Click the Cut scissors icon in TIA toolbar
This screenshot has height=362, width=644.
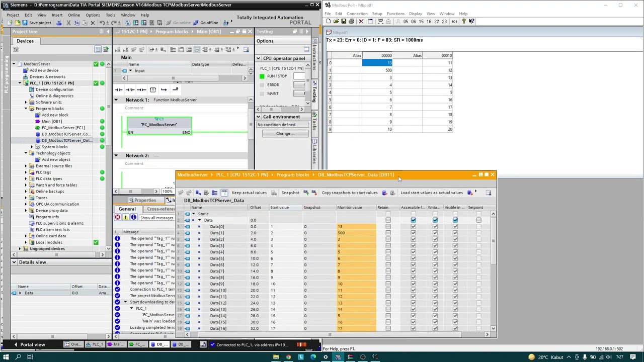click(x=68, y=23)
